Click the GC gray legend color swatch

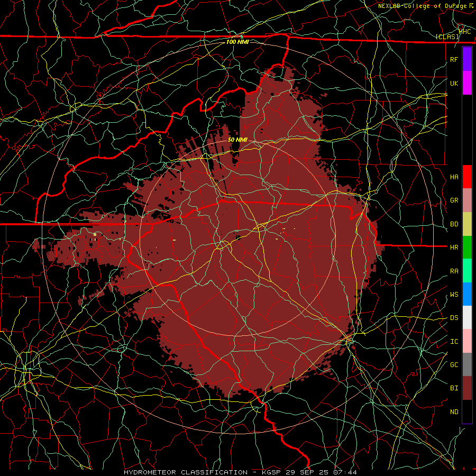click(x=467, y=364)
